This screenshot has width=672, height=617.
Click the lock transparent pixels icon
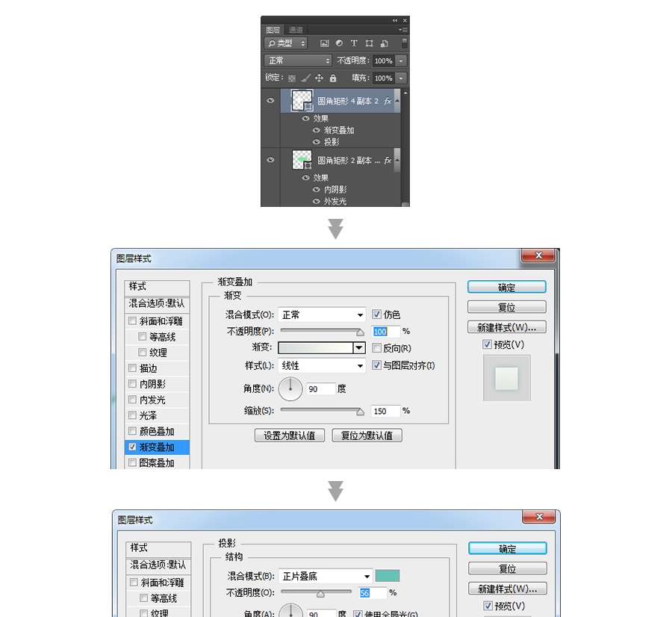tap(292, 78)
